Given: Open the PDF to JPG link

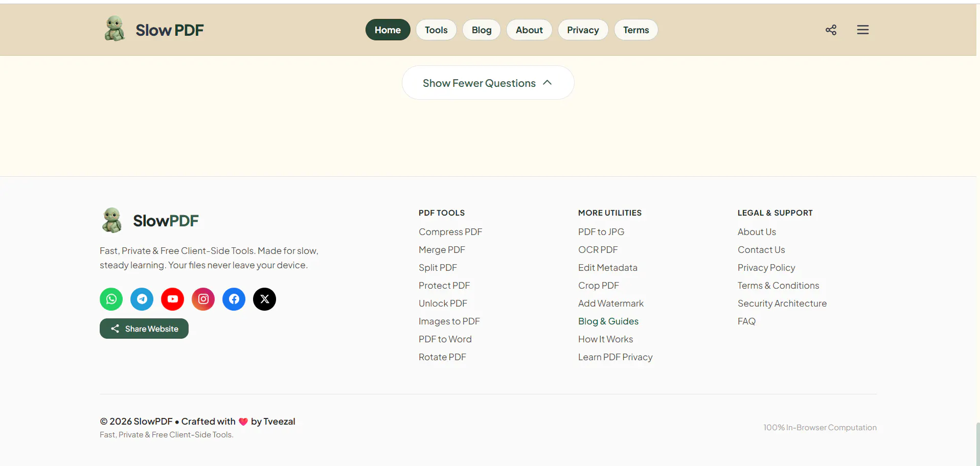Looking at the screenshot, I should [601, 232].
